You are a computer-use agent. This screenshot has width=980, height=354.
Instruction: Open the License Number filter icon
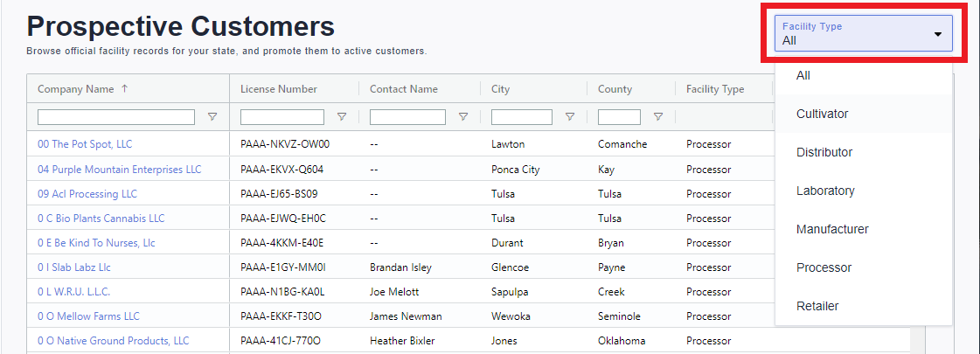pyautogui.click(x=342, y=116)
